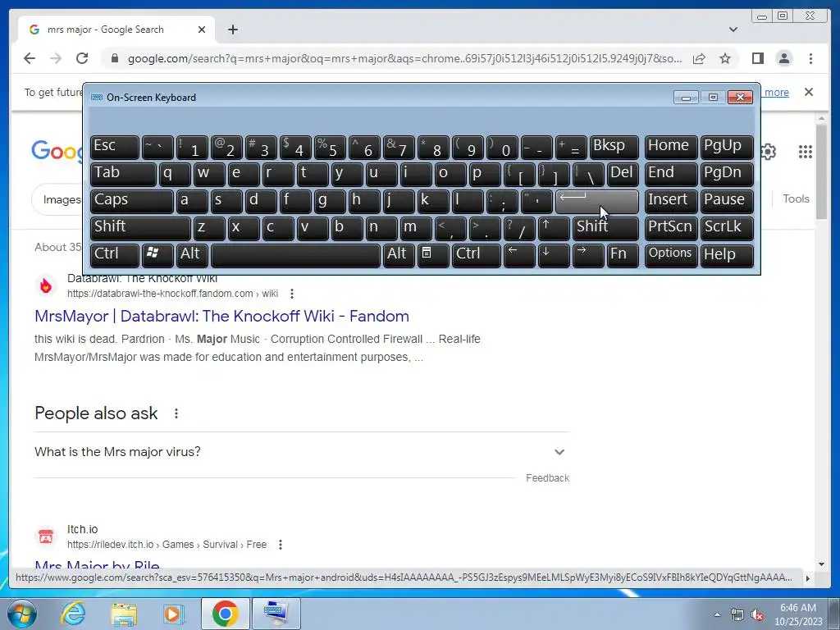Click the page vertical scrollbar
This screenshot has height=630, width=840.
tap(821, 171)
